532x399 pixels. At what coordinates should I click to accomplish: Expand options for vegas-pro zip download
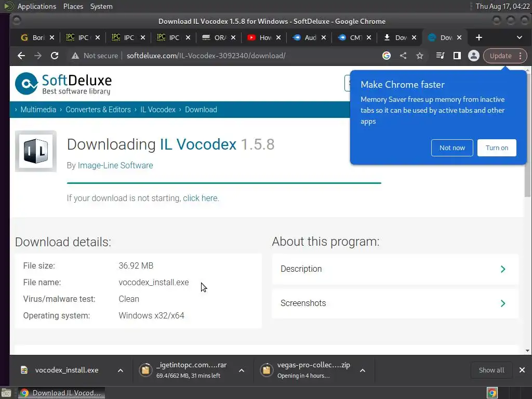coord(362,370)
